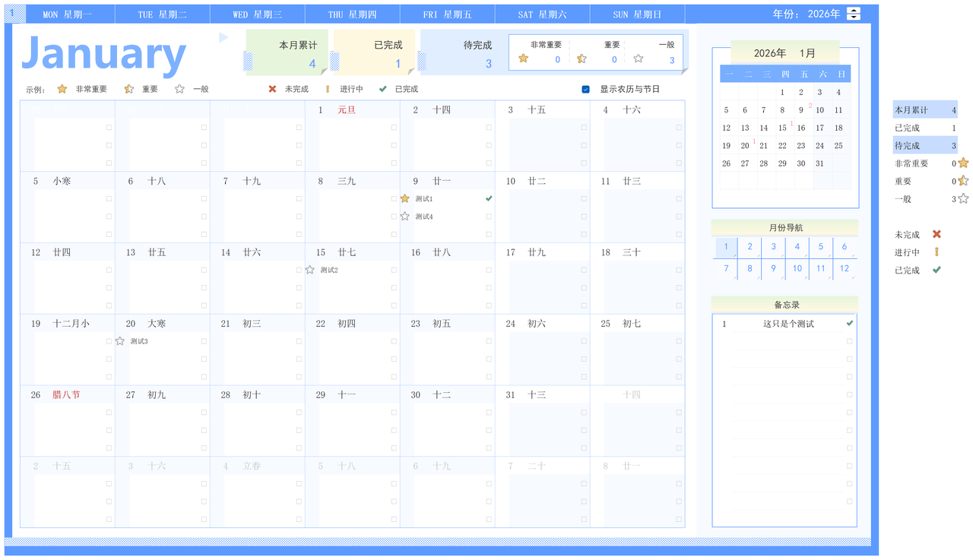This screenshot has width=973, height=560.
Task: Click the 这只是个测试 memo entry text
Action: [x=788, y=324]
